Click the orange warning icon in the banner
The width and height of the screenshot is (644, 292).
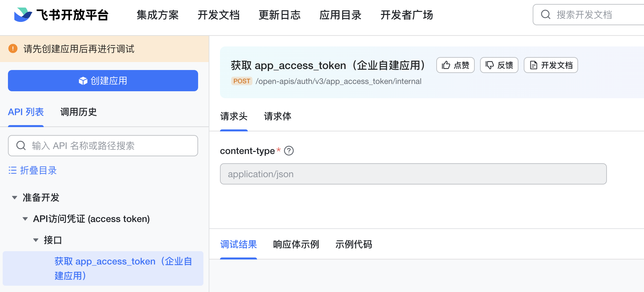click(x=13, y=49)
